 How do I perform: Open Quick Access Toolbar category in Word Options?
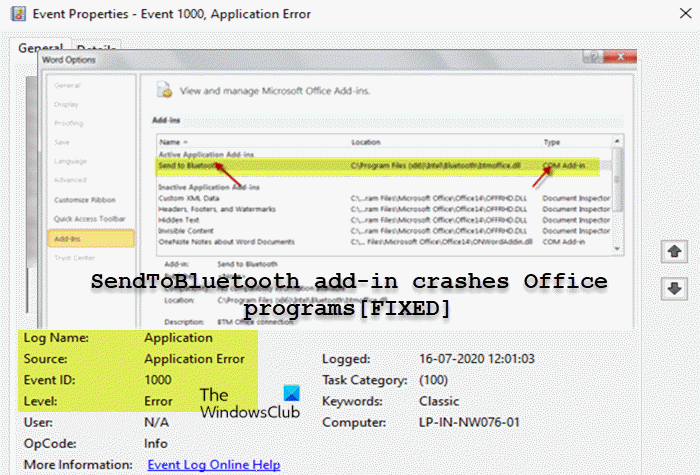pos(90,219)
